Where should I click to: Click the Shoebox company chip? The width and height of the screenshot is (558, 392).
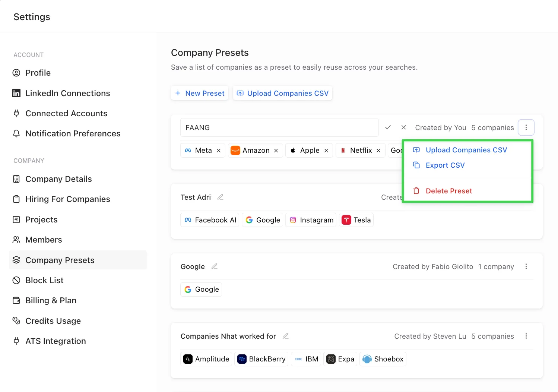pos(383,359)
